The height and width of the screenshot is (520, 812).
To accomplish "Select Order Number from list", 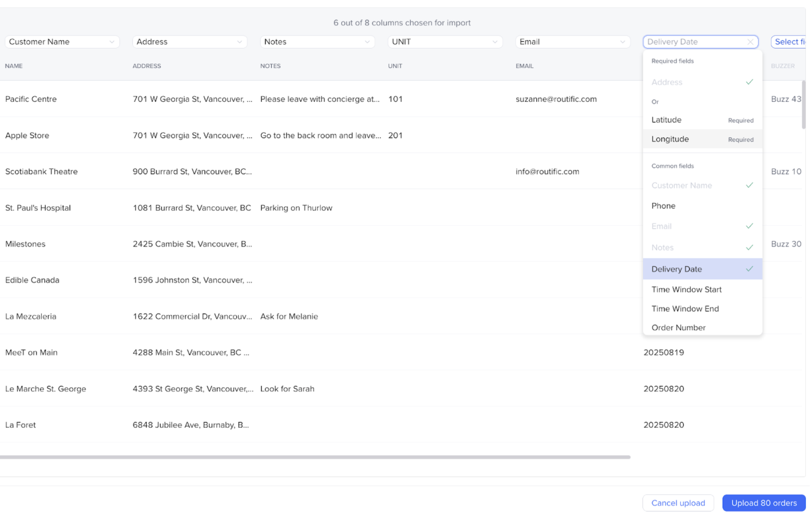I will tap(678, 328).
